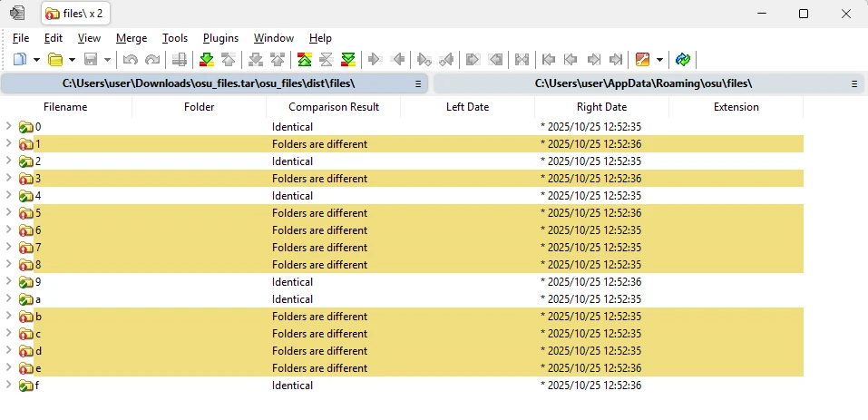Click the Open folder toolbar icon
The width and height of the screenshot is (868, 420).
coord(55,60)
